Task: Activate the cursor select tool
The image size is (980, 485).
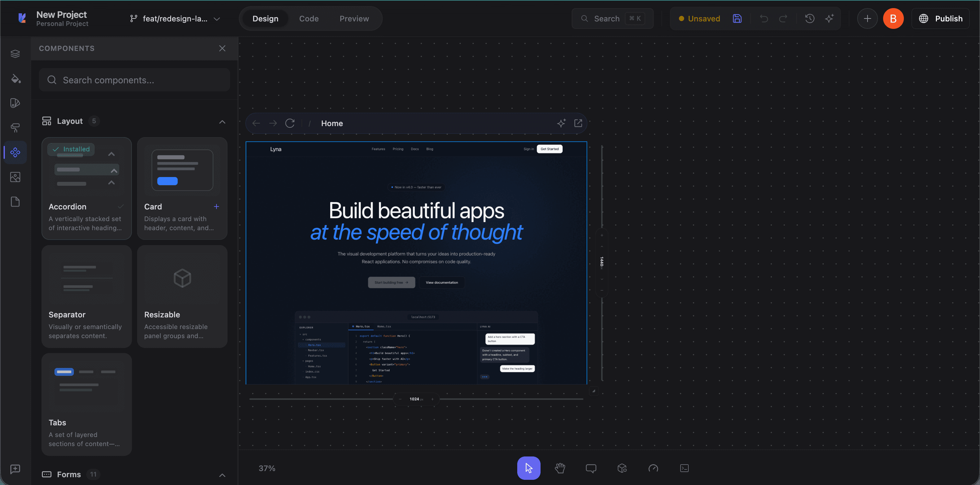Action: (x=529, y=468)
